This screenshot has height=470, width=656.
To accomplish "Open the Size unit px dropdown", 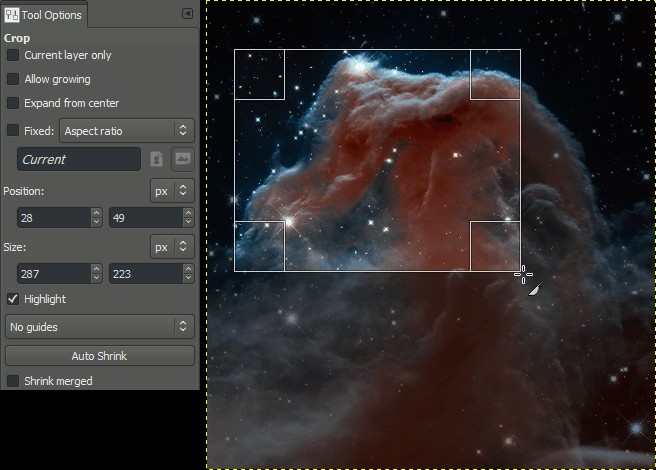I will tap(172, 247).
